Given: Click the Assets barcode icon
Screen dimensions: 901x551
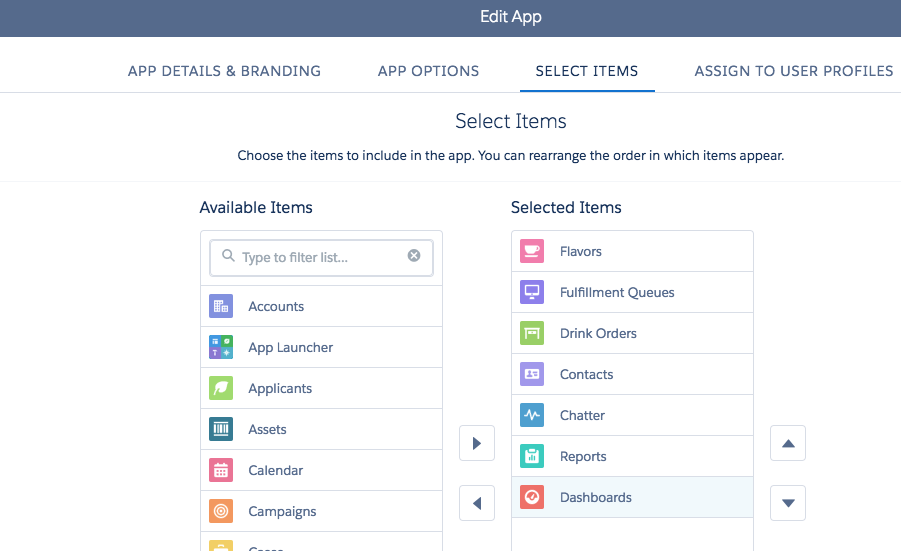Looking at the screenshot, I should [x=221, y=429].
